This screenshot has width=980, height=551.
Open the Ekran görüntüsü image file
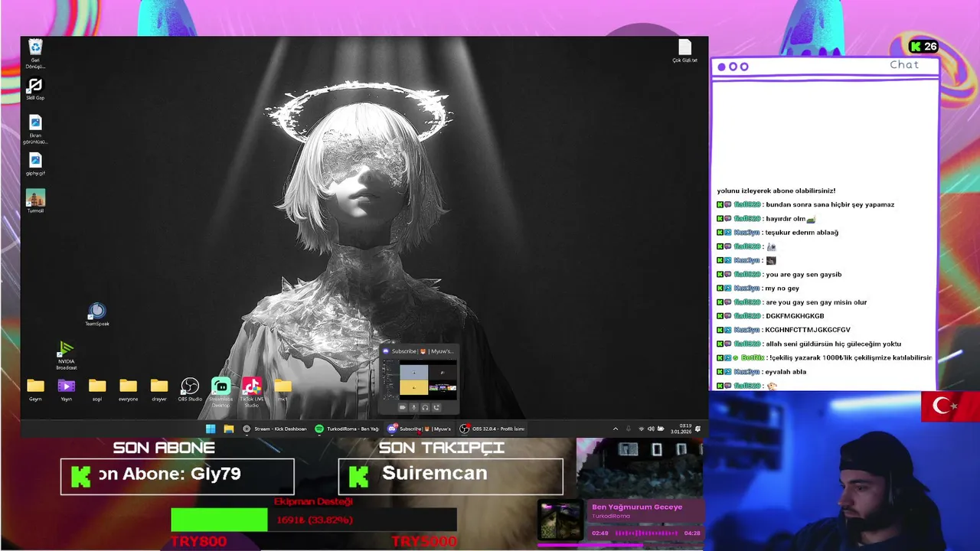tap(35, 129)
